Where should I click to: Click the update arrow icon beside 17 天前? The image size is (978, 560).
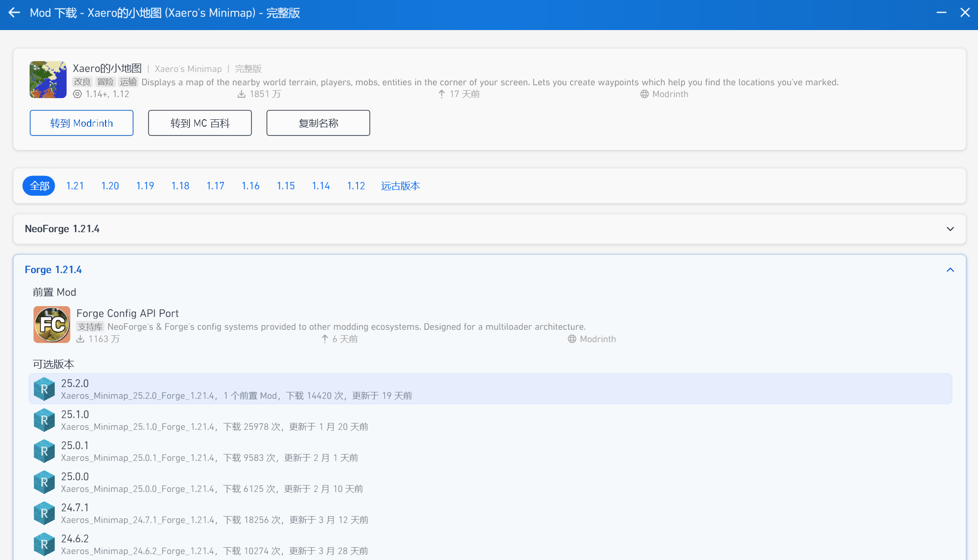pyautogui.click(x=442, y=94)
